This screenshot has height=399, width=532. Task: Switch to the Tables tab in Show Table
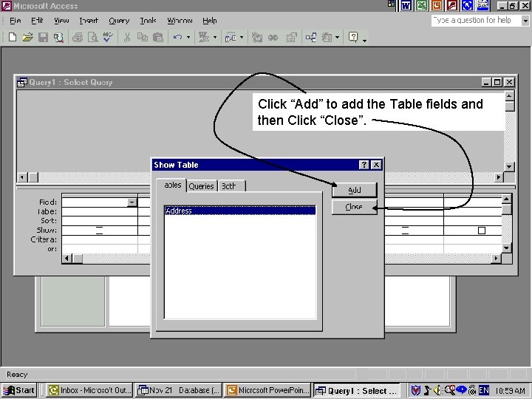(171, 185)
